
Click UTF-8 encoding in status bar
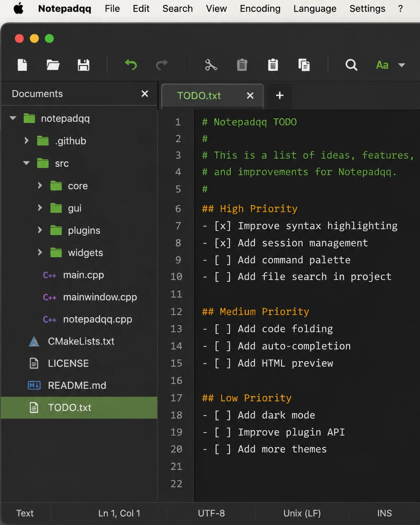[211, 513]
